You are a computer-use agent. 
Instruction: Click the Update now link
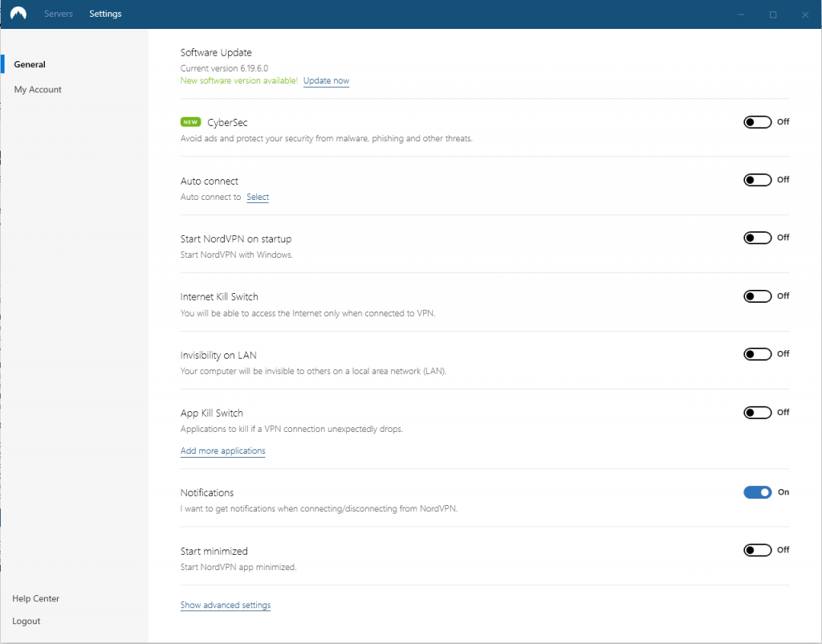point(326,81)
